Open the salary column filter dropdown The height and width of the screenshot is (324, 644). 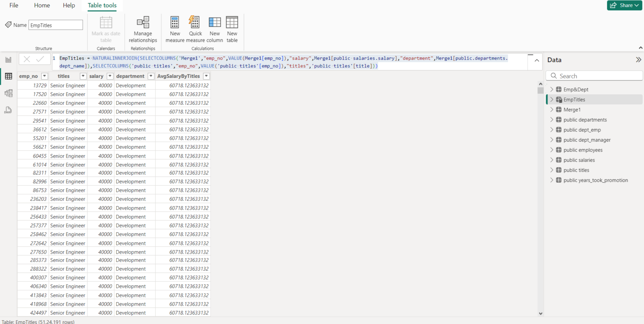click(109, 76)
